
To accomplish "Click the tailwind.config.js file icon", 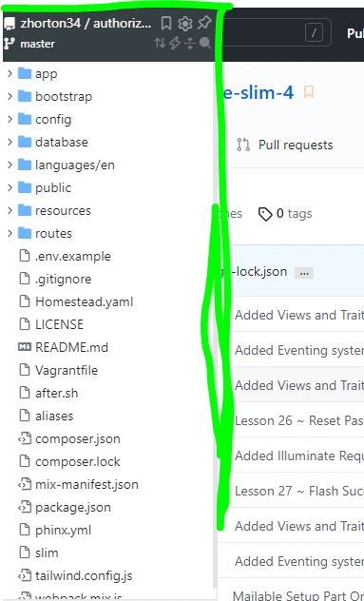I will tap(25, 575).
